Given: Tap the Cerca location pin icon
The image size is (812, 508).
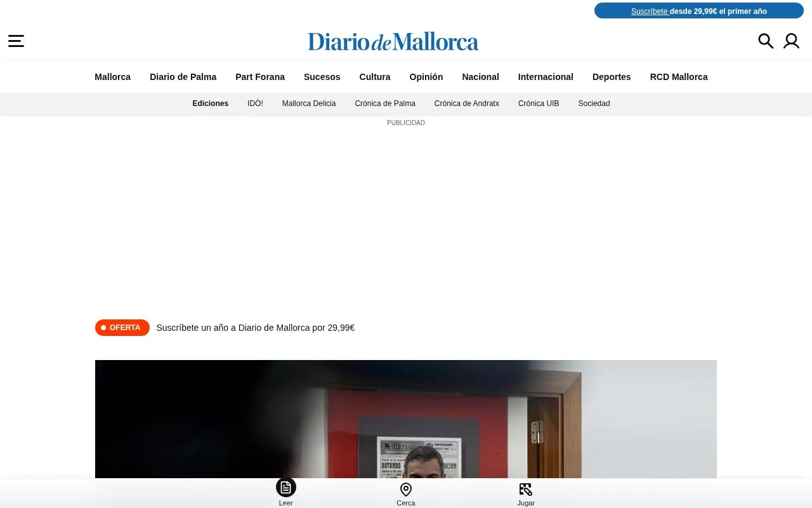Looking at the screenshot, I should [x=406, y=490].
